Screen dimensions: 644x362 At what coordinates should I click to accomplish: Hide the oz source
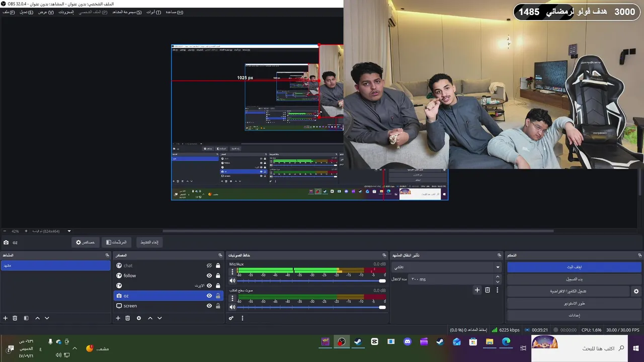[x=209, y=296]
